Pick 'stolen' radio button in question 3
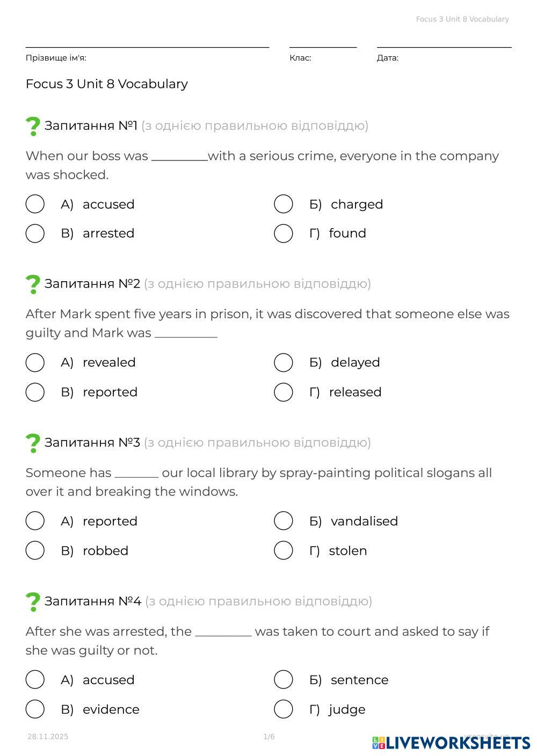Viewport: 537px width, 756px height. pyautogui.click(x=284, y=551)
